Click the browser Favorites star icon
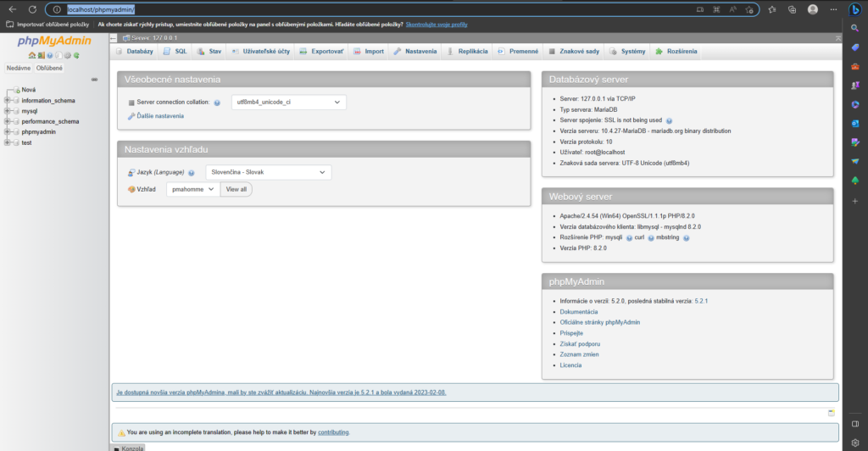Screen dimensions: 868x451 click(x=748, y=9)
